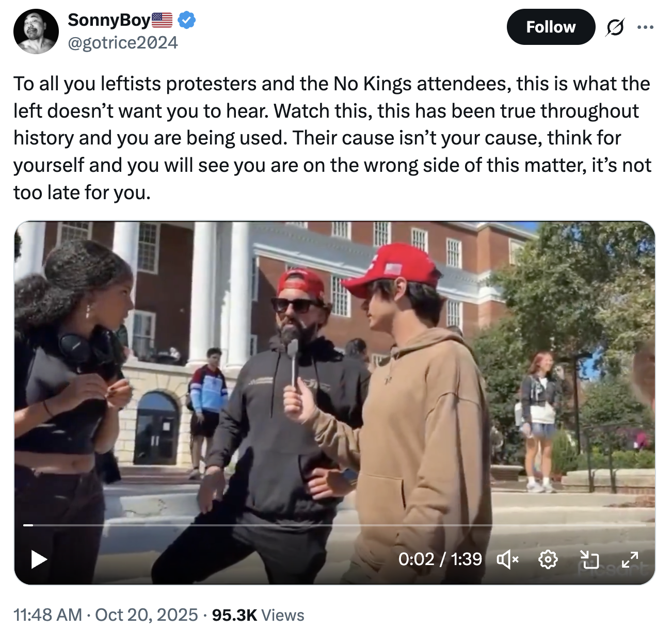Open the Grok explain-post icon
This screenshot has height=644, width=672.
tap(614, 27)
